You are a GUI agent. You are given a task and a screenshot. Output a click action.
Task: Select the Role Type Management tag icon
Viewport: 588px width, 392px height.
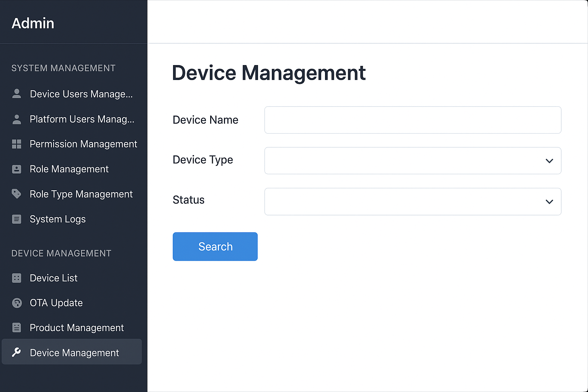coord(16,194)
